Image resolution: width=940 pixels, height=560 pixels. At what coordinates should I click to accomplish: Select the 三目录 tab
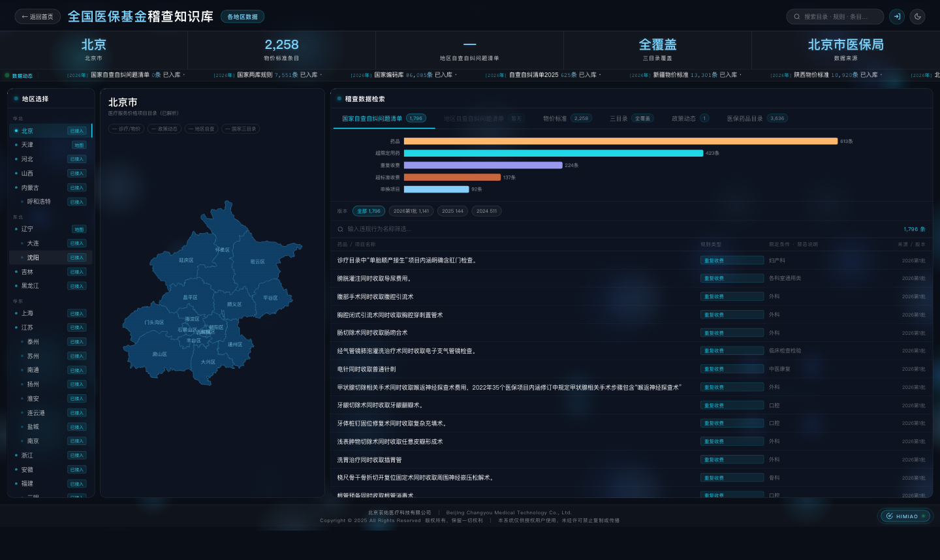coord(631,119)
